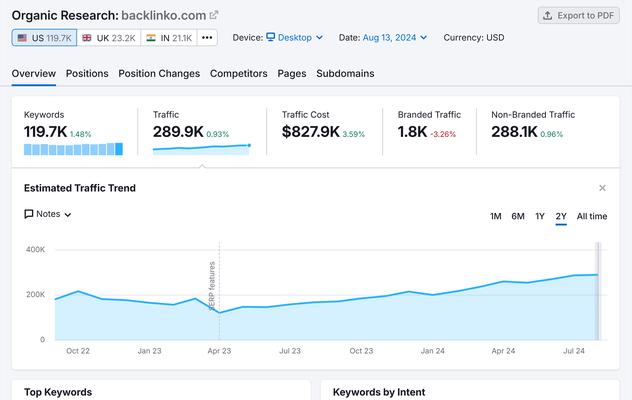Image resolution: width=632 pixels, height=400 pixels.
Task: Set chart range to 2Y
Action: click(561, 216)
